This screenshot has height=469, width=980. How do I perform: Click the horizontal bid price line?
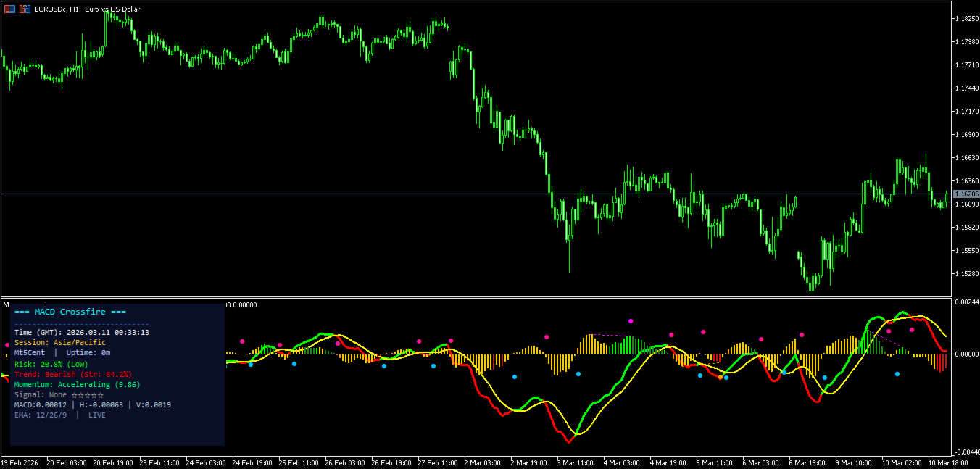(x=476, y=194)
